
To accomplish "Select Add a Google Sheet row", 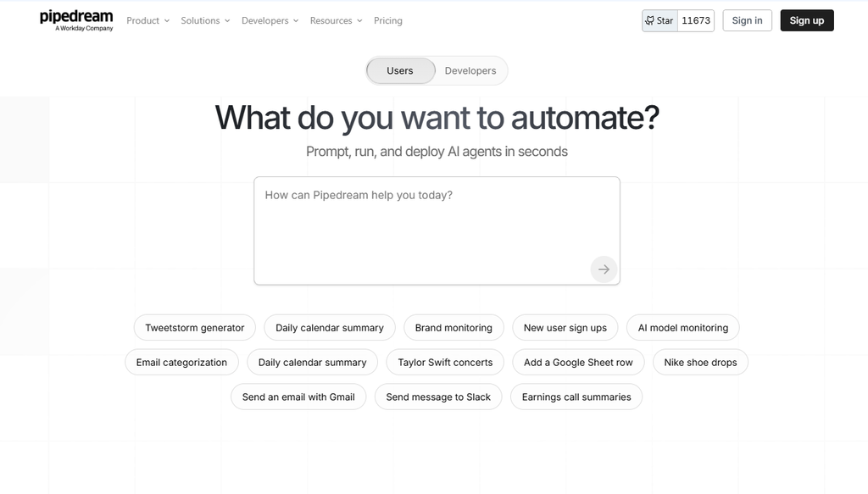I will (578, 363).
